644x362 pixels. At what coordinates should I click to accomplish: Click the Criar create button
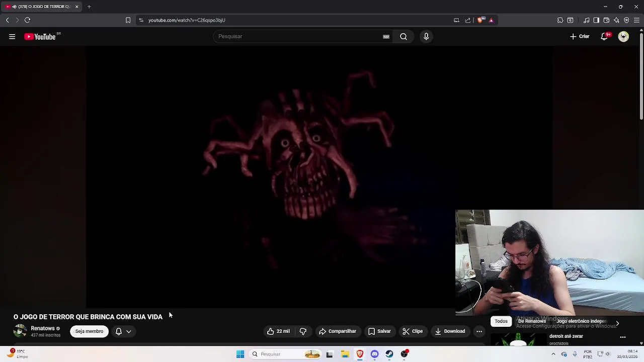click(x=580, y=36)
